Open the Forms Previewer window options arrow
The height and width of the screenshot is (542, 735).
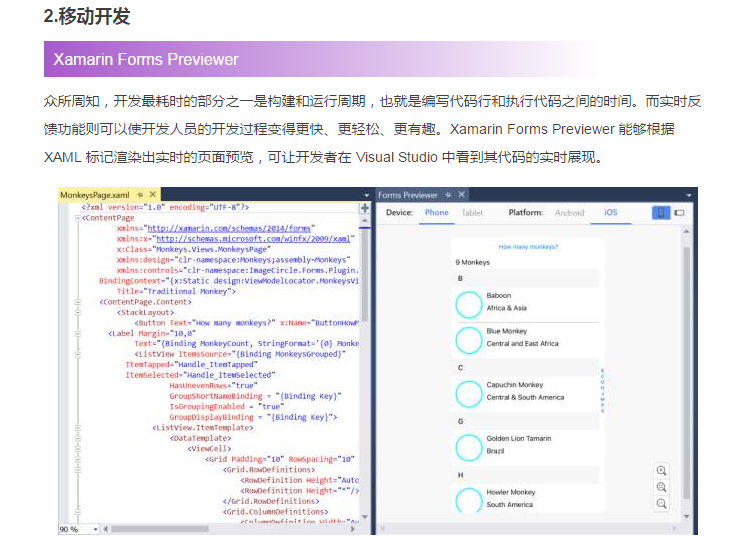pyautogui.click(x=689, y=195)
